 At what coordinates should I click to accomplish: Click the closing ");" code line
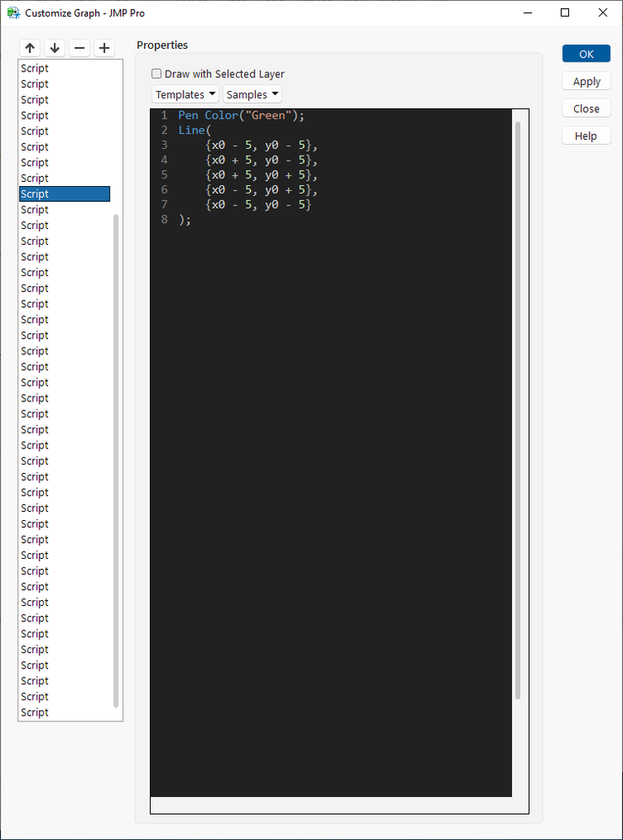point(185,220)
